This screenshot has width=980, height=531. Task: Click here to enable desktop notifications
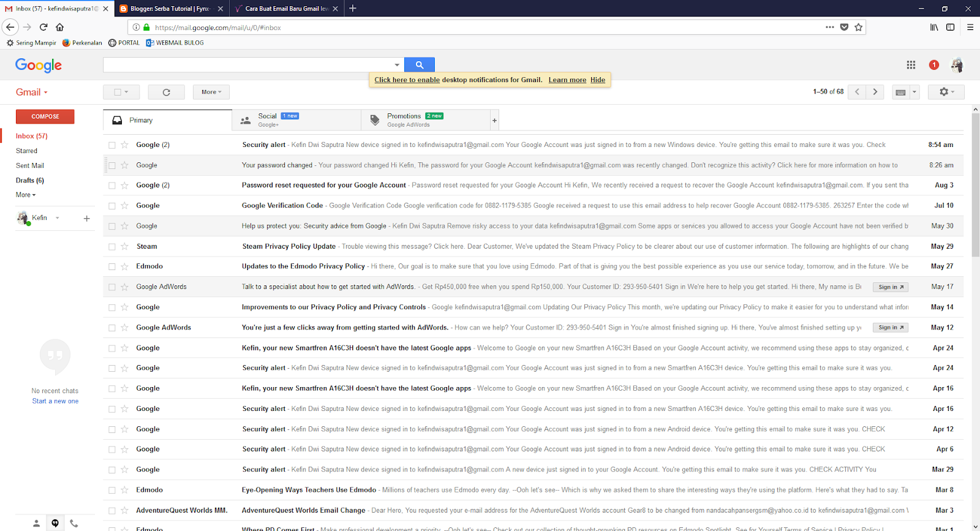(x=407, y=80)
